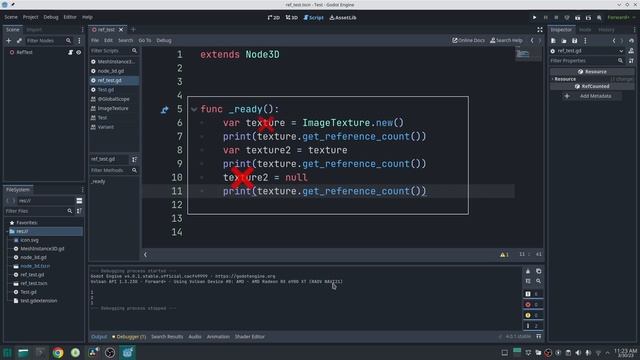The width and height of the screenshot is (640, 360).
Task: Toggle standard messages filter in output
Action: click(533, 294)
